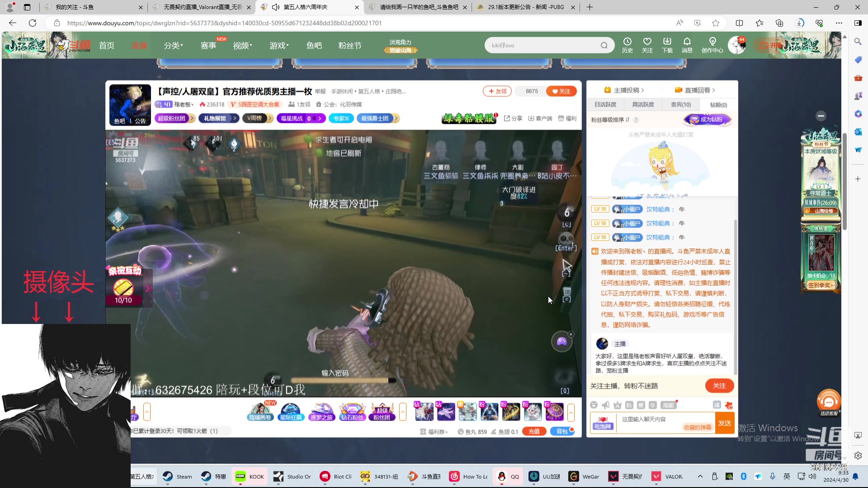This screenshot has width=868, height=488.
Task: Click the Douyu search input box
Action: coord(542,45)
